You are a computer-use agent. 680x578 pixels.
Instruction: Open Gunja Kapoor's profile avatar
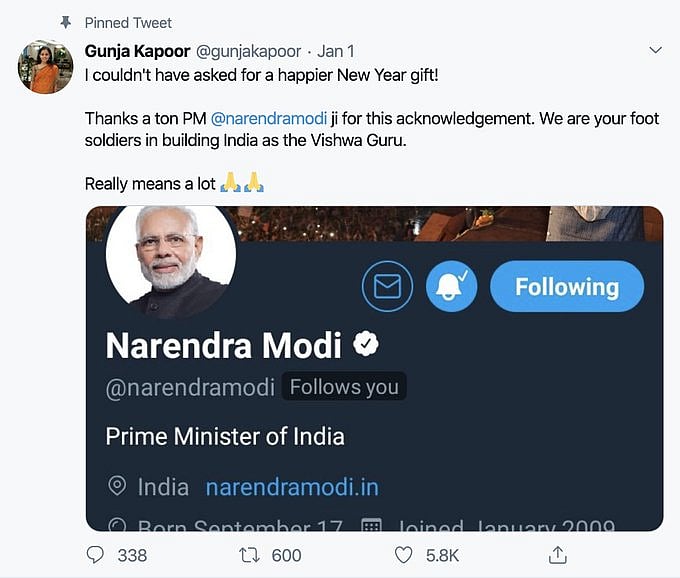(x=44, y=68)
